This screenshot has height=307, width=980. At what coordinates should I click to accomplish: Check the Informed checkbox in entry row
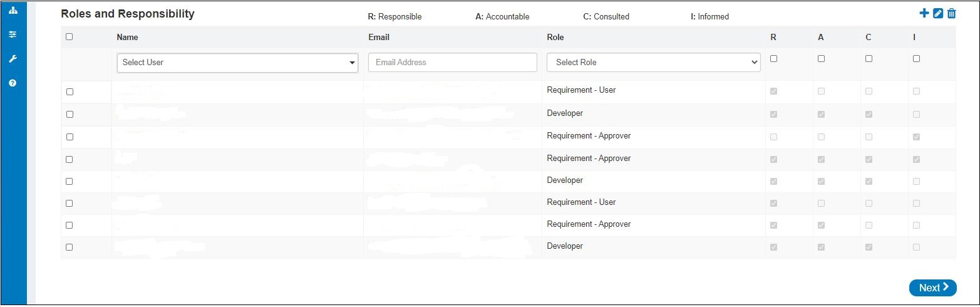click(x=916, y=59)
